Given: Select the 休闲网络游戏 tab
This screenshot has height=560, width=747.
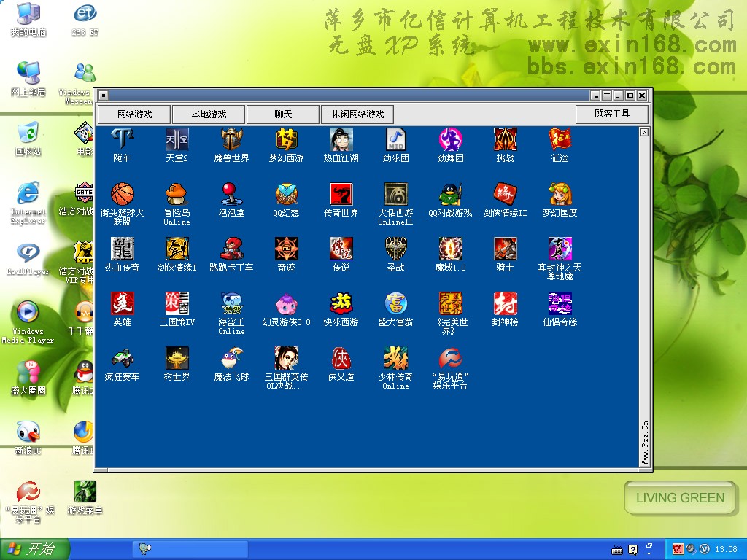Looking at the screenshot, I should [357, 114].
